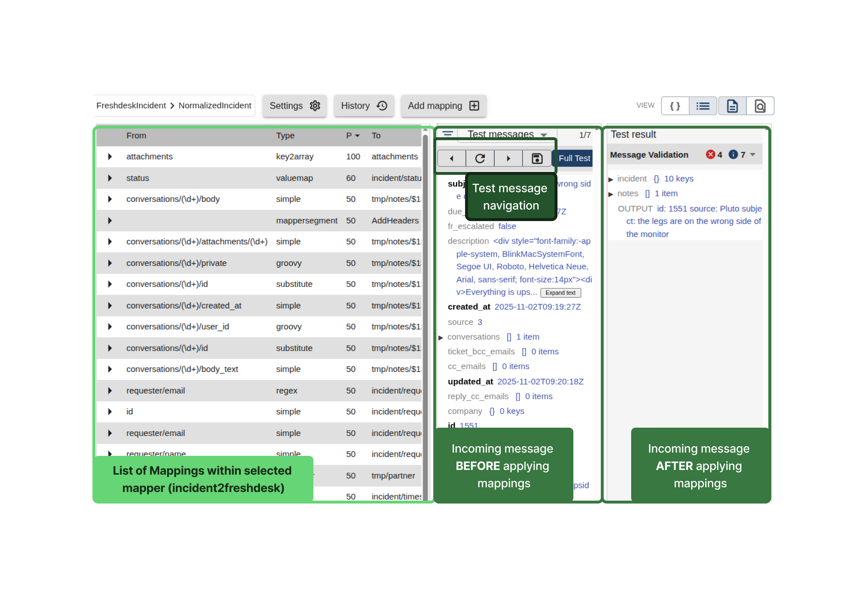The image size is (868, 596).
Task: Switch to JSON braces view
Action: click(x=674, y=106)
